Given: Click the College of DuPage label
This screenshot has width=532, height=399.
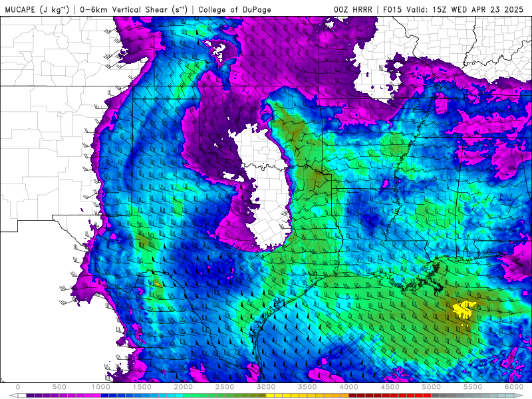Looking at the screenshot, I should (235, 10).
